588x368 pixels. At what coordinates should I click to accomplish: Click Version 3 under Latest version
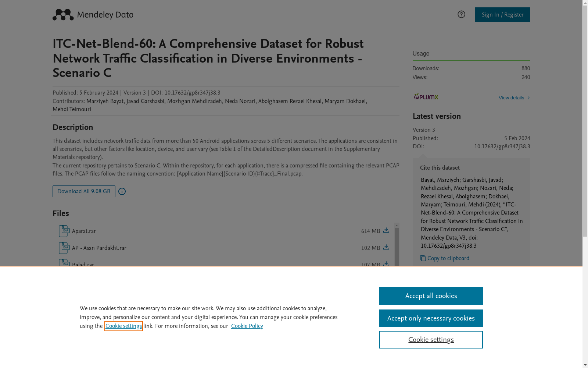[x=424, y=130]
